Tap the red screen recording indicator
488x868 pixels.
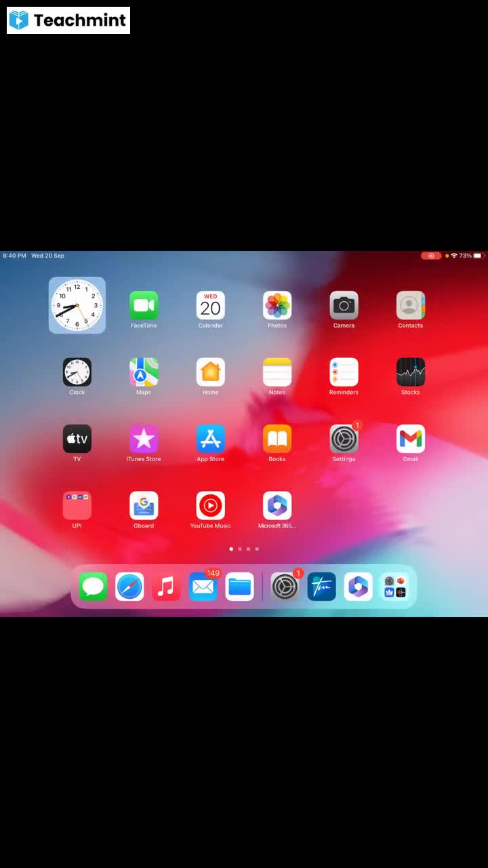tap(431, 256)
